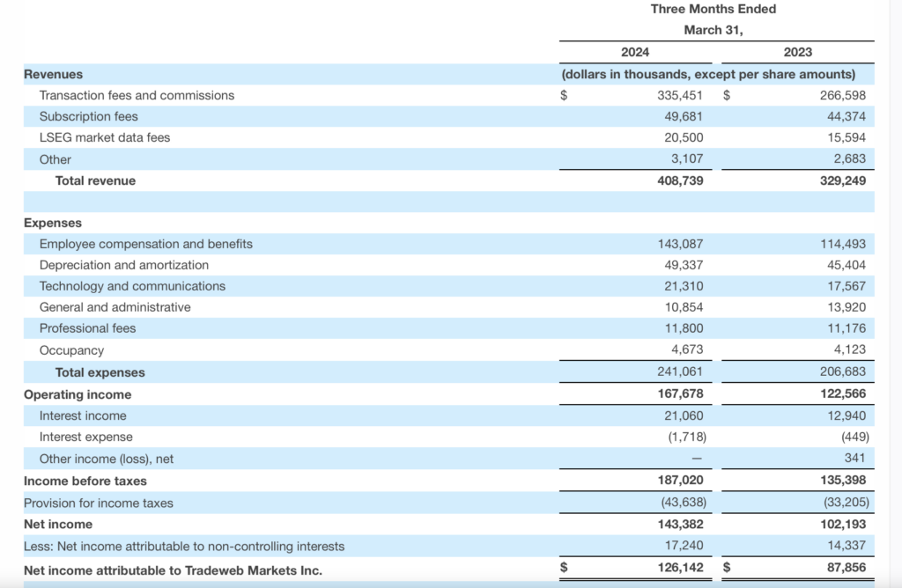The image size is (902, 588).
Task: Click income before taxes 187,020
Action: [x=680, y=481]
